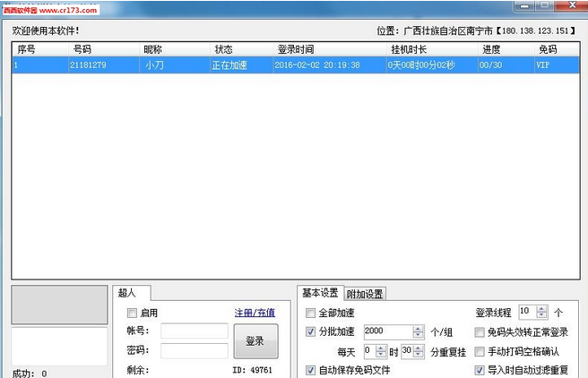The height and width of the screenshot is (378, 588).
Task: Focus the 密码 input field
Action: point(194,350)
